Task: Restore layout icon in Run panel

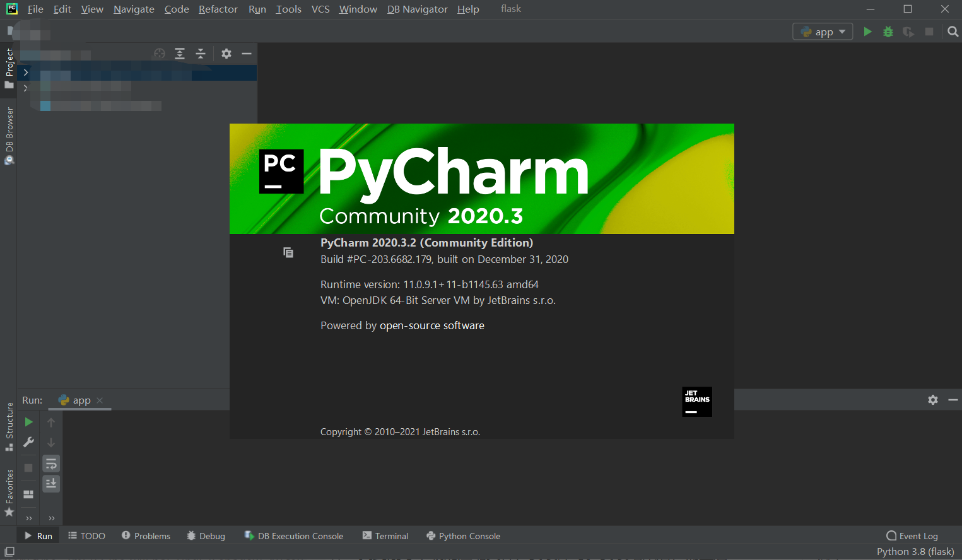Action: pyautogui.click(x=28, y=494)
